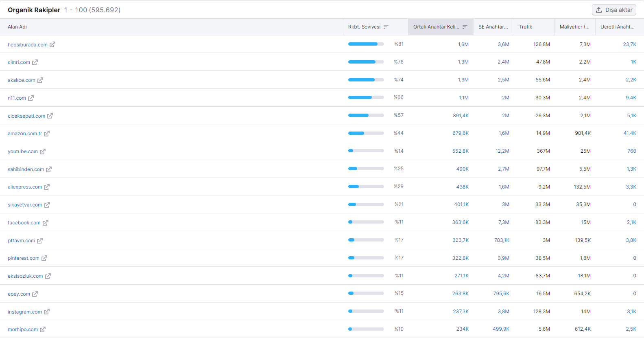Click sort icon in Rkbt. Seviyesi header
The image size is (644, 338).
386,27
